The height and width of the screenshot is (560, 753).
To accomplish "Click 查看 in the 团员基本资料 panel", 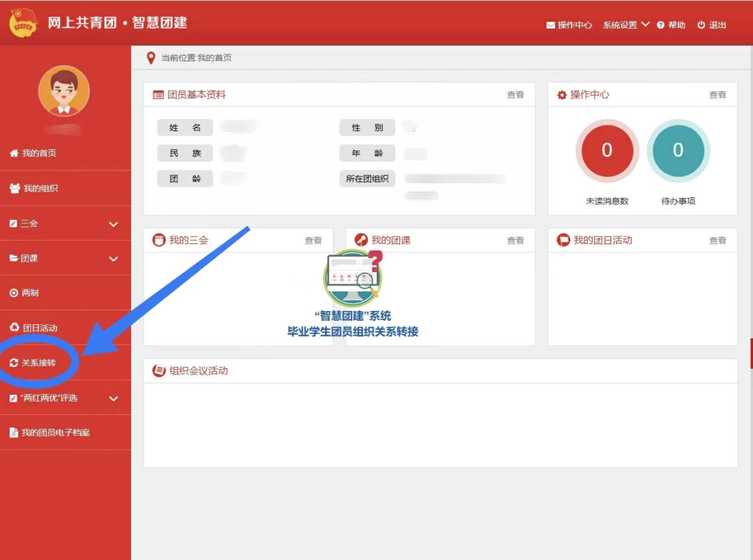I will point(515,95).
